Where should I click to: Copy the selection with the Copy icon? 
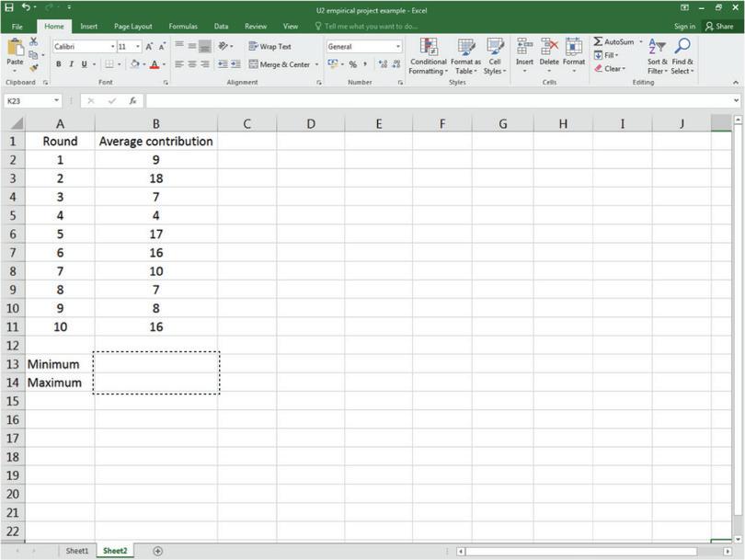(33, 54)
